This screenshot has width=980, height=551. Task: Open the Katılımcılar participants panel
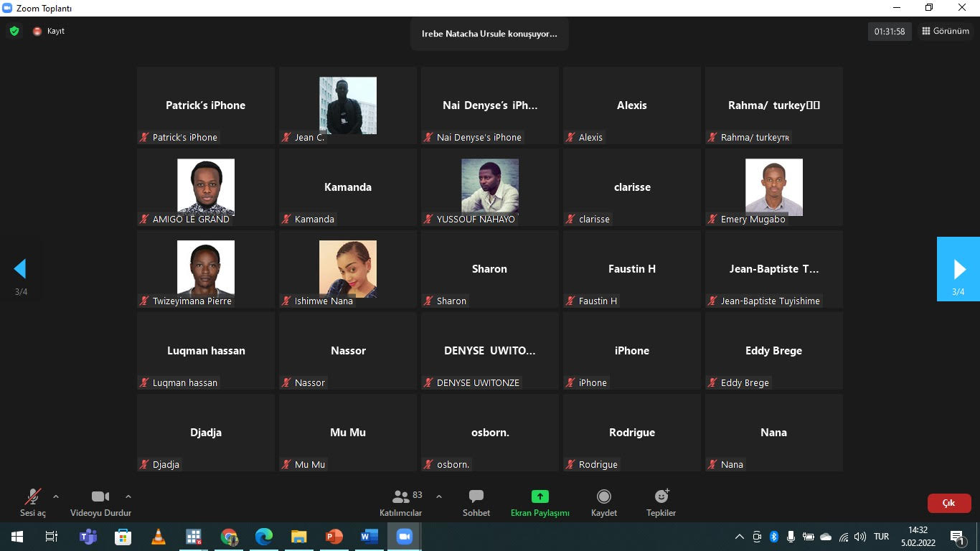click(x=400, y=503)
